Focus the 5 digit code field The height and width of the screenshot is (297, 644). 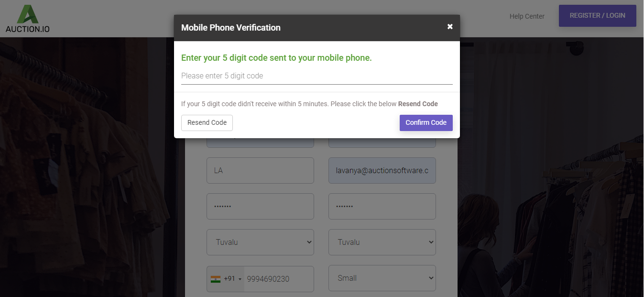pyautogui.click(x=317, y=76)
